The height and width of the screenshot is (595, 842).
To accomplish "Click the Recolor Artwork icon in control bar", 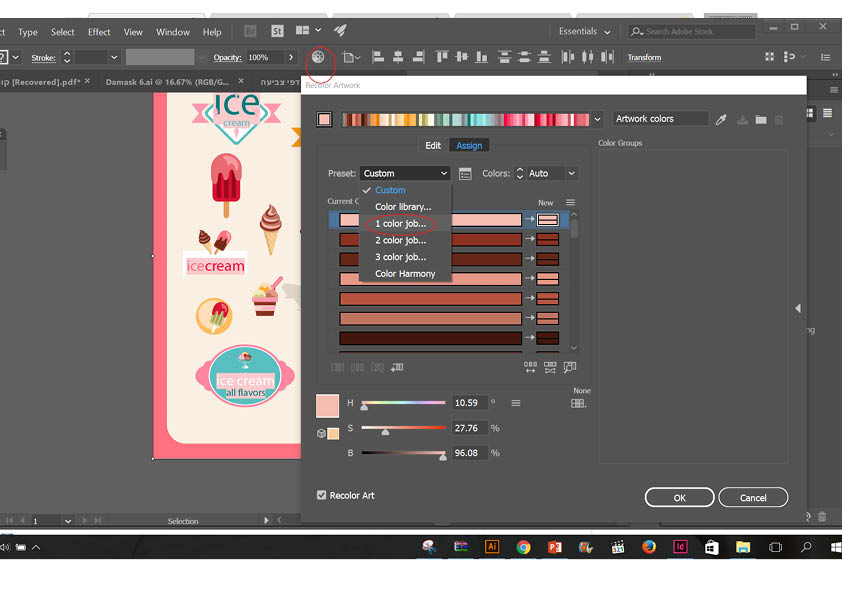I will [x=318, y=58].
